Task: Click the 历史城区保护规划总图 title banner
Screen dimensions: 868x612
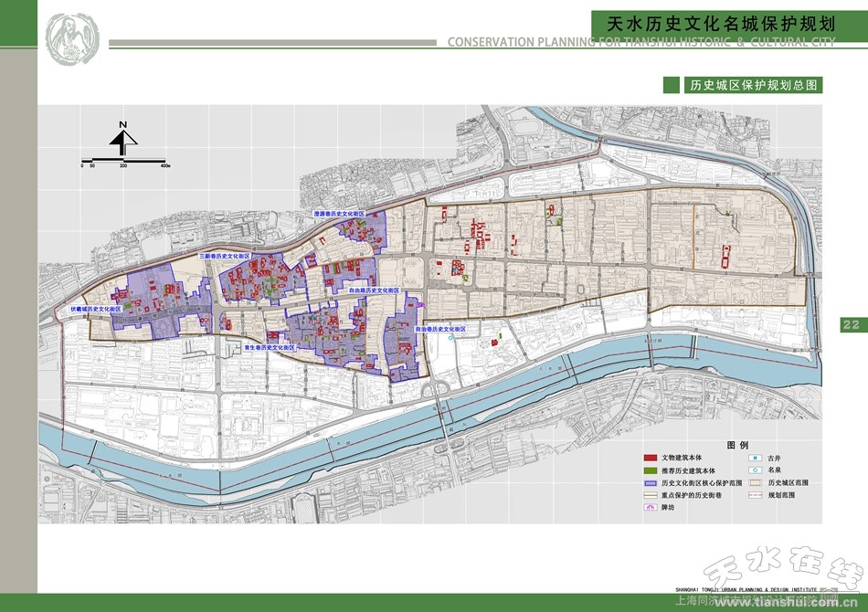Action: [x=741, y=85]
